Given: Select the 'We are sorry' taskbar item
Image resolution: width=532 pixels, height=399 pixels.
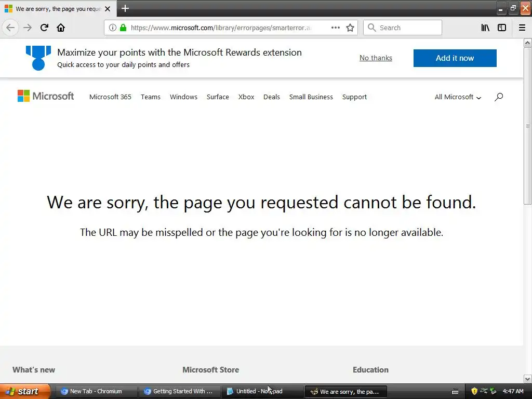Looking at the screenshot, I should [x=345, y=392].
